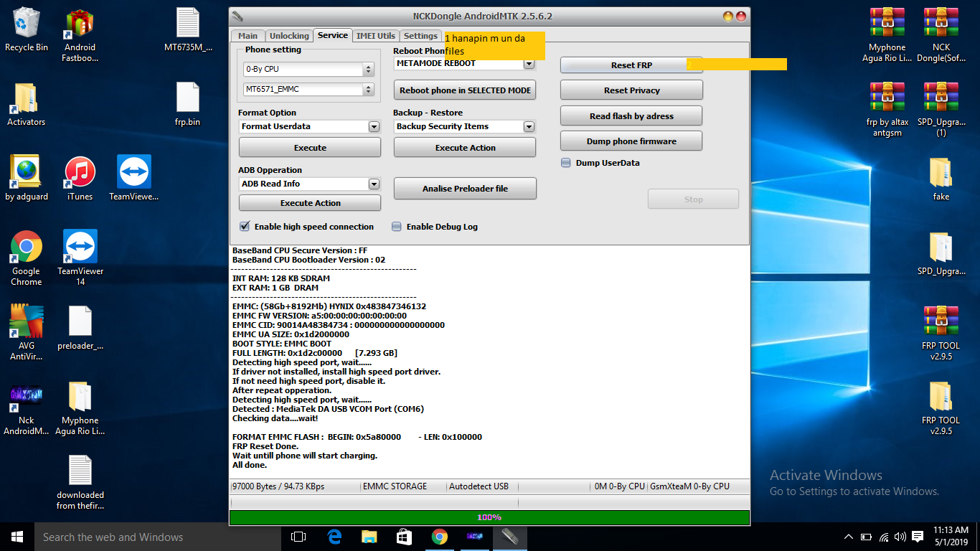This screenshot has height=551, width=980.
Task: Launch the Nck AndroidMTK desktop shortcut
Action: point(27,409)
